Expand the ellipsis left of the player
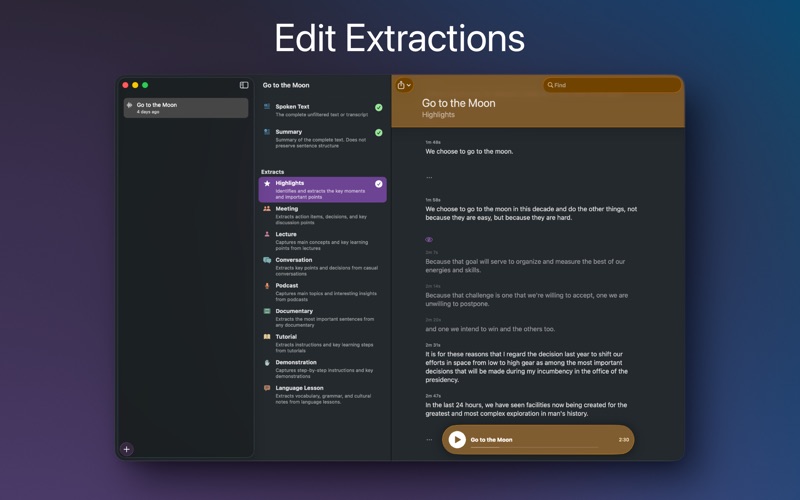This screenshot has width=800, height=500. (x=429, y=439)
